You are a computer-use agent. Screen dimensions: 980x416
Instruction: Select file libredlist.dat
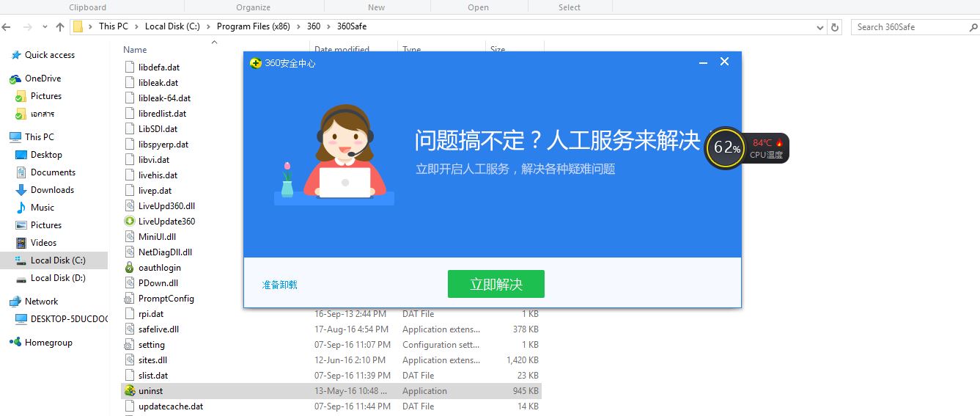(x=162, y=114)
